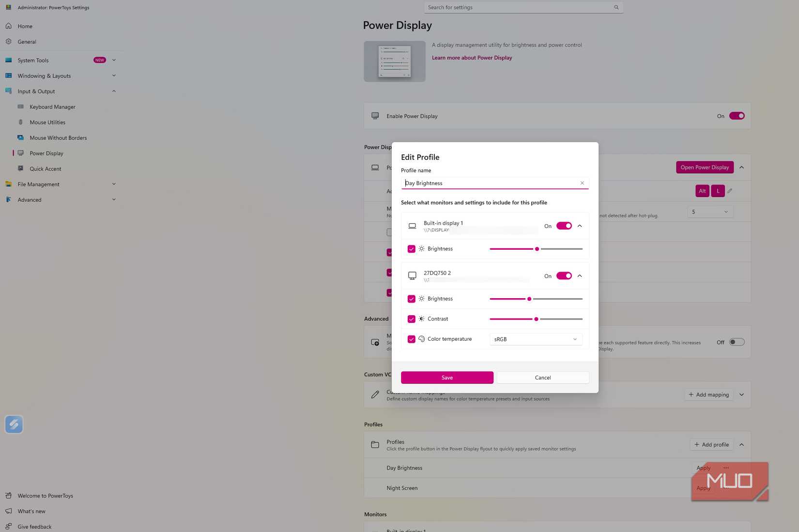Click the Mouse Utilities icon
The width and height of the screenshot is (799, 532).
click(x=20, y=122)
